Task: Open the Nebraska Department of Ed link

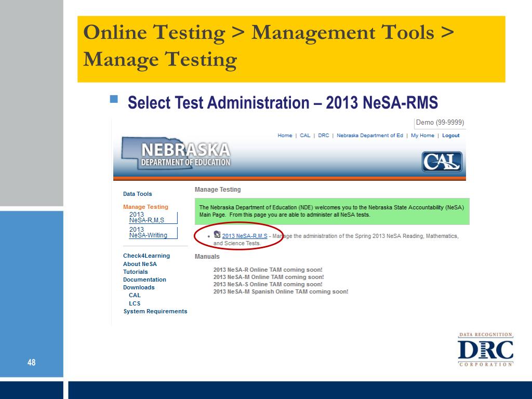Action: click(x=370, y=136)
